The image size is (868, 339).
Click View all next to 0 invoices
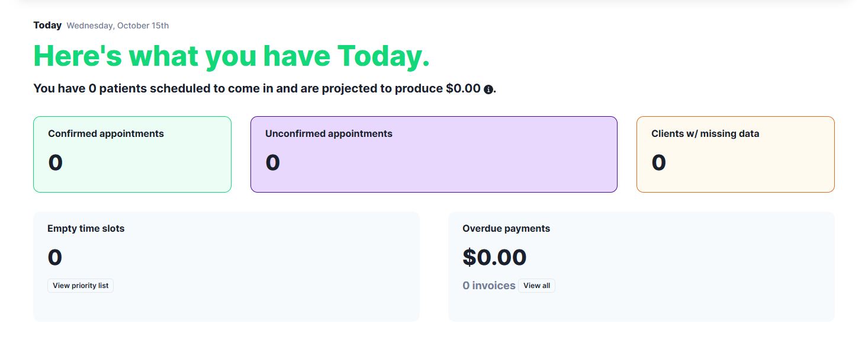pos(536,286)
